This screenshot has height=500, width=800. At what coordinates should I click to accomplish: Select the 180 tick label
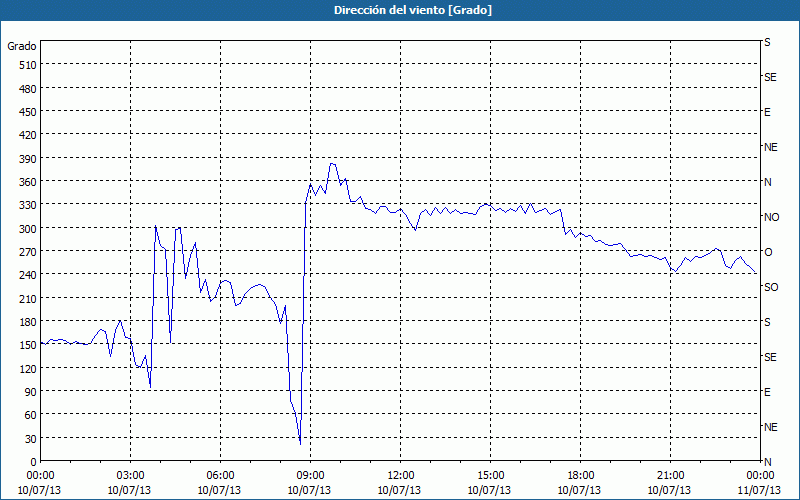[x=28, y=321]
